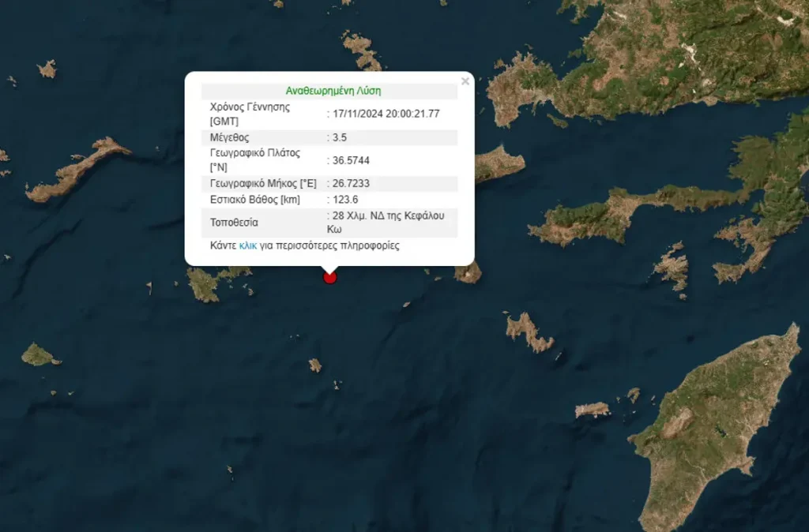Open the 'κλικ' link for more information
Screen dimensions: 809x532
click(x=248, y=245)
